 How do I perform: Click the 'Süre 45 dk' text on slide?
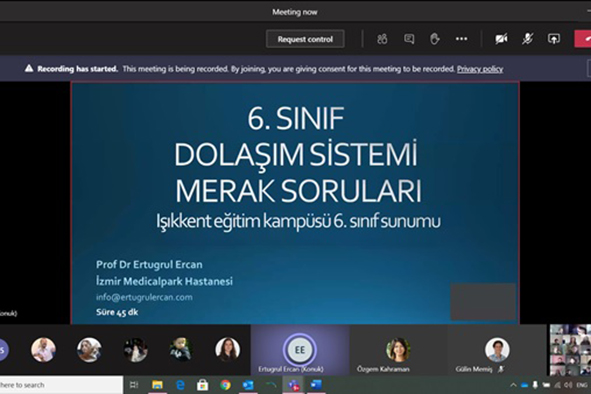click(x=117, y=312)
